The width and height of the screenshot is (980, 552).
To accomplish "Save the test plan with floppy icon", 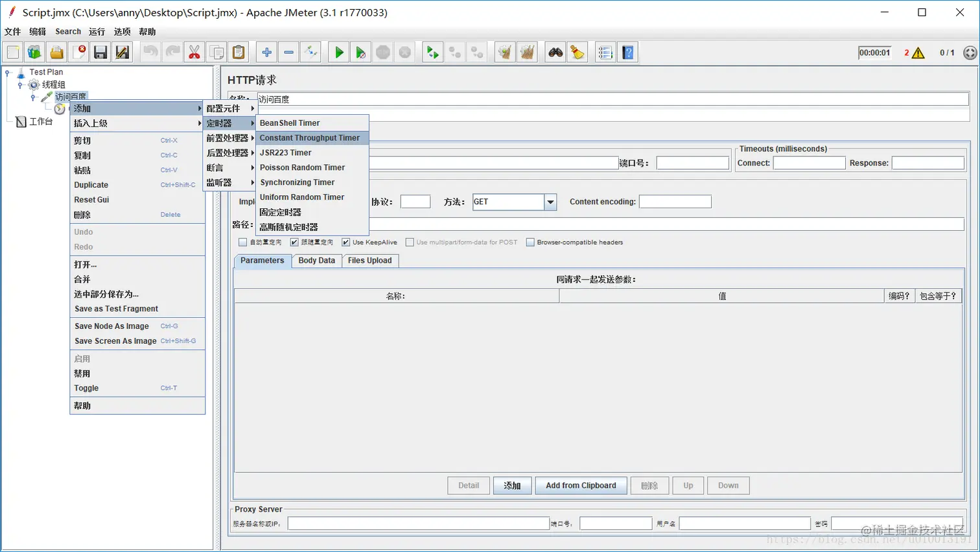I will pyautogui.click(x=100, y=53).
